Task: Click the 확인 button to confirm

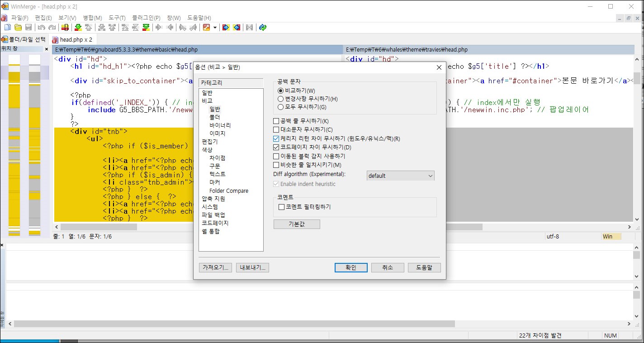Action: coord(351,267)
